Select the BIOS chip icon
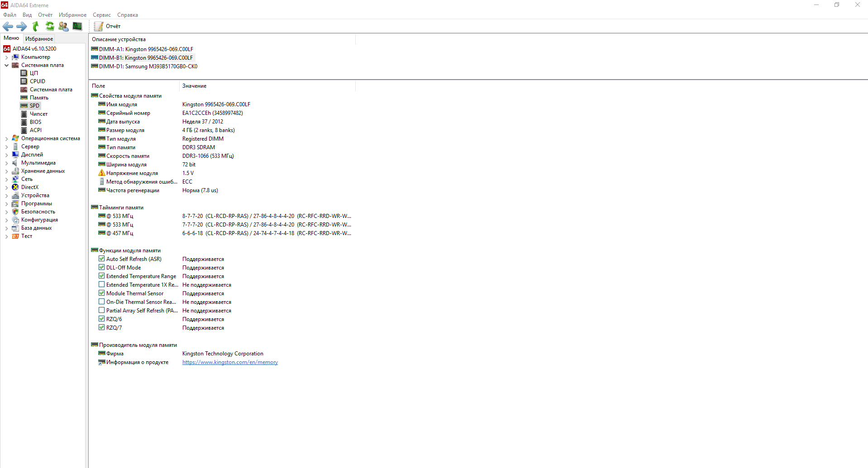The image size is (868, 468). [24, 122]
